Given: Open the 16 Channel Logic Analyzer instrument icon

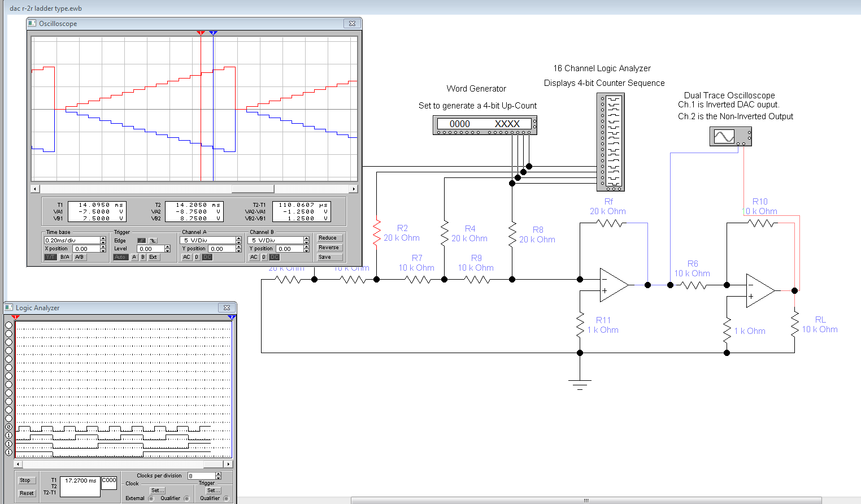Looking at the screenshot, I should click(x=611, y=142).
